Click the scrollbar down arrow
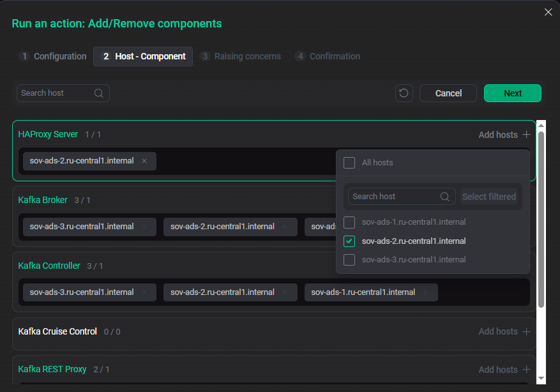The image size is (560, 392). point(541,379)
